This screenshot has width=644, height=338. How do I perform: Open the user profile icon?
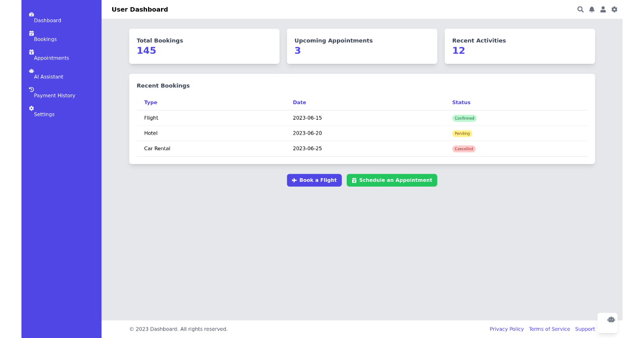pos(603,9)
